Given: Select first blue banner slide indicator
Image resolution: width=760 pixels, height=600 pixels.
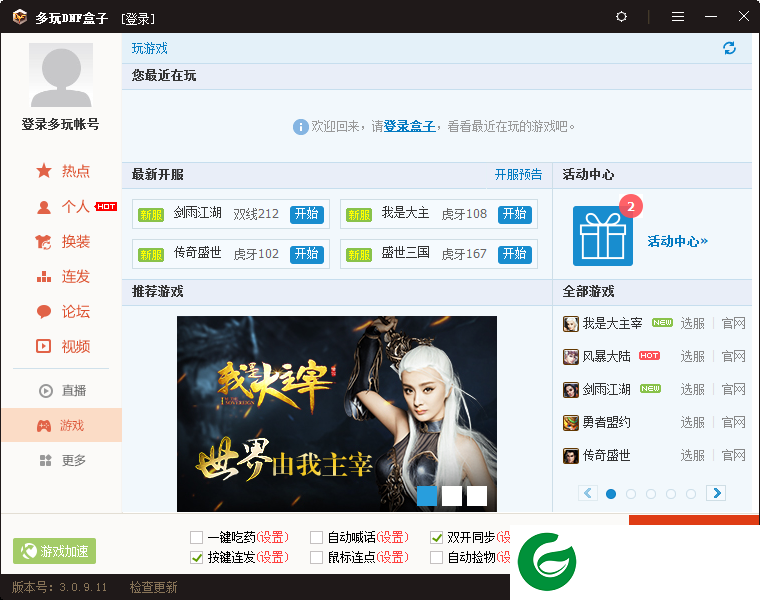Looking at the screenshot, I should point(427,496).
